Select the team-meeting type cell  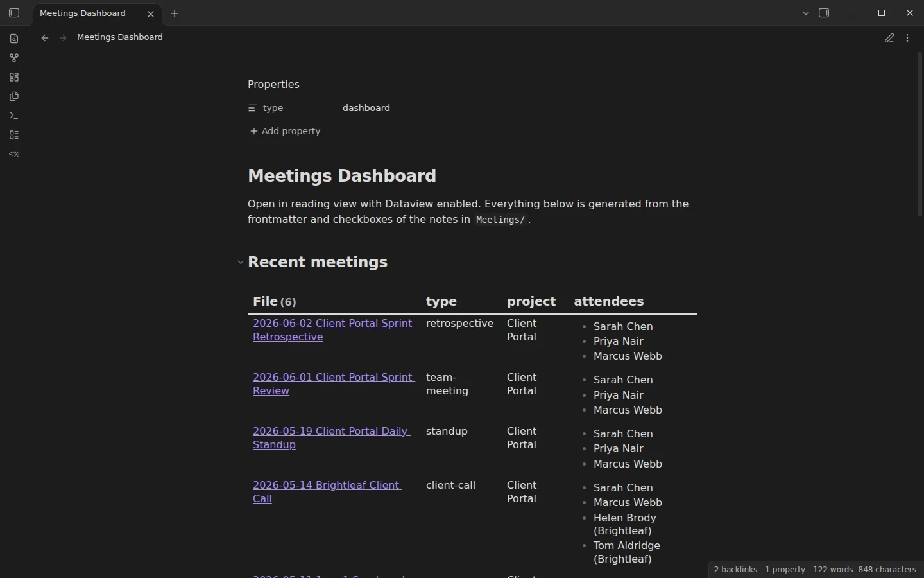447,384
